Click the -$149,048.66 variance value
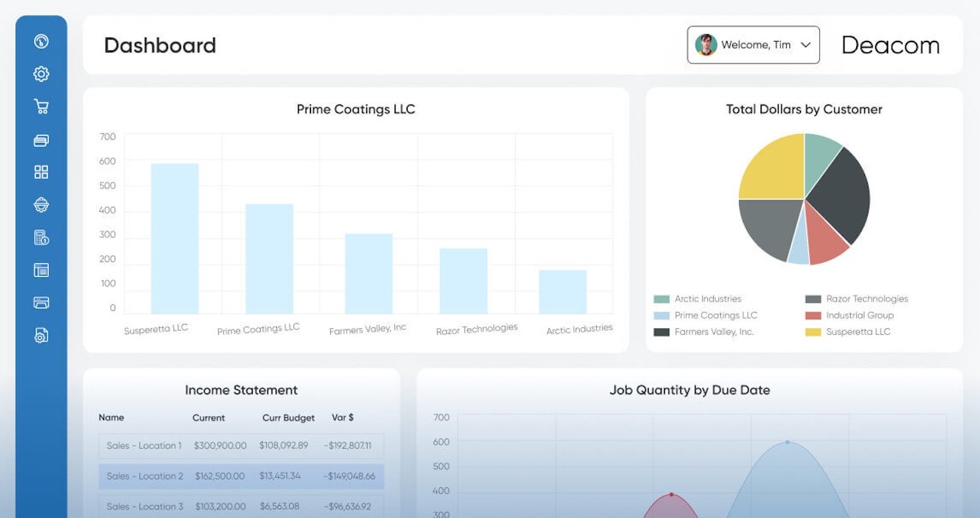Screen dimensions: 980x518 pyautogui.click(x=349, y=476)
